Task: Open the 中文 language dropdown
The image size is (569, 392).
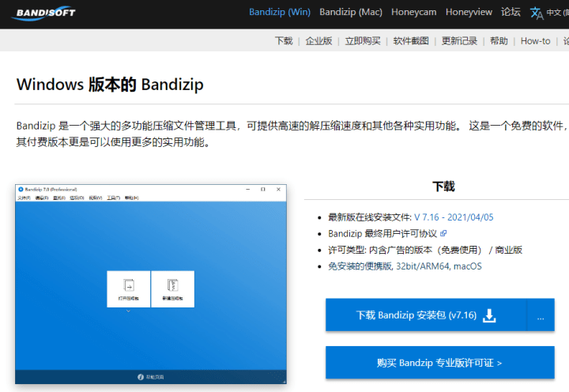Action: click(x=557, y=13)
